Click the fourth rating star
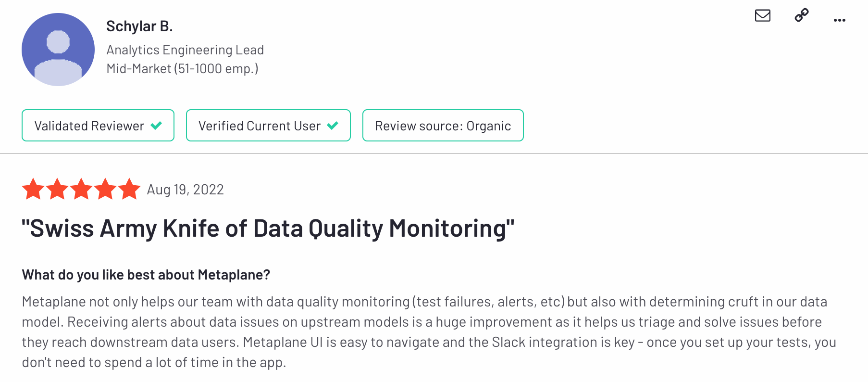The image size is (868, 382). 105,189
